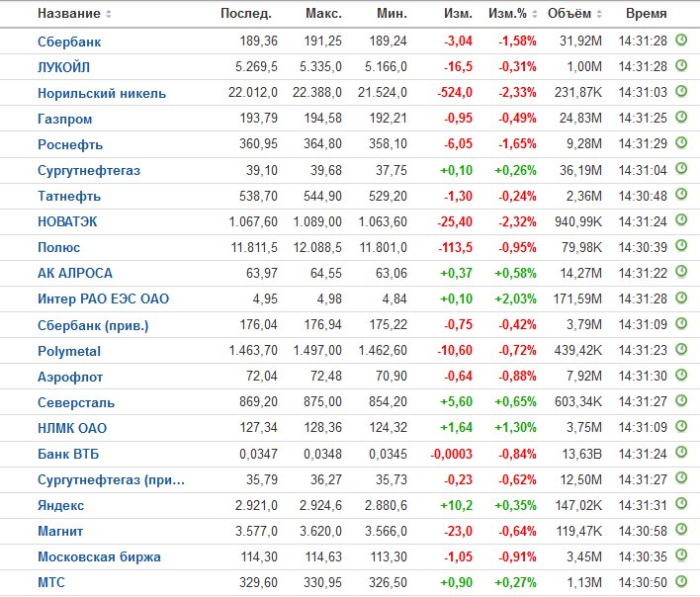This screenshot has height=597, width=700.
Task: Click the clock icon in the Газпром row
Action: pos(681,118)
